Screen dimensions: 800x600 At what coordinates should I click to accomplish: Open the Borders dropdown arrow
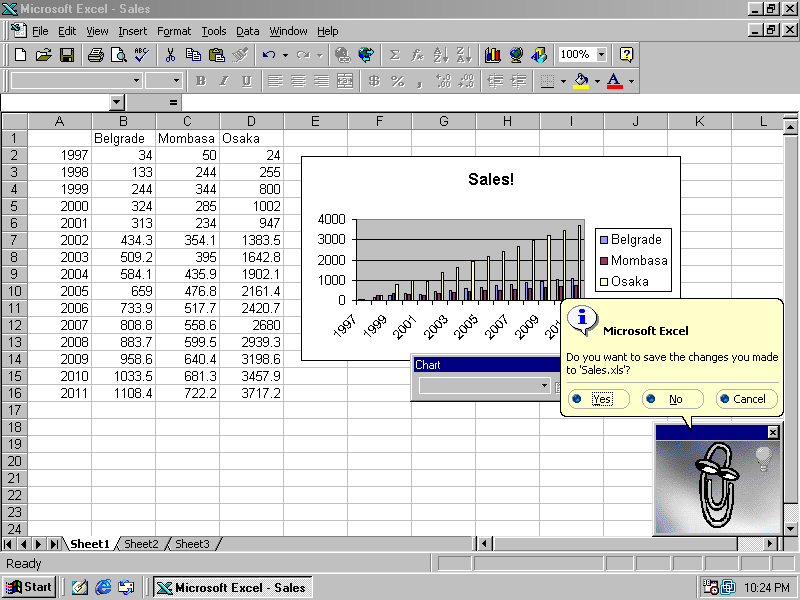click(x=563, y=81)
